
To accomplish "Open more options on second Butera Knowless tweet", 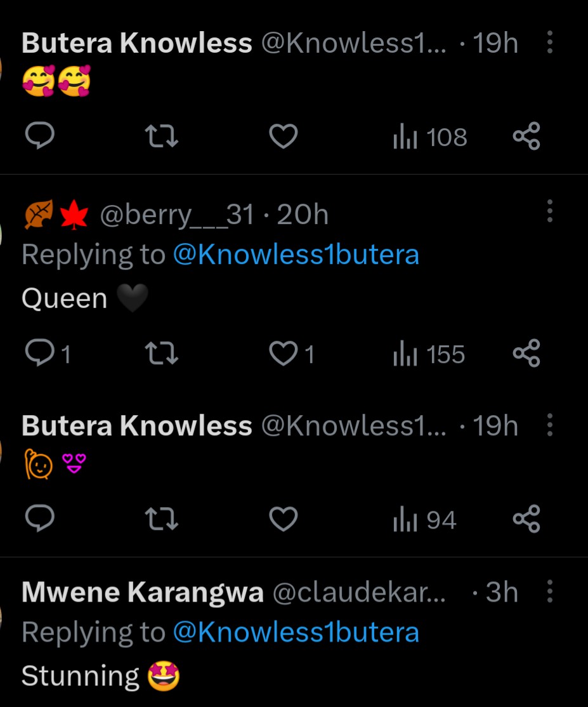I will tap(549, 425).
